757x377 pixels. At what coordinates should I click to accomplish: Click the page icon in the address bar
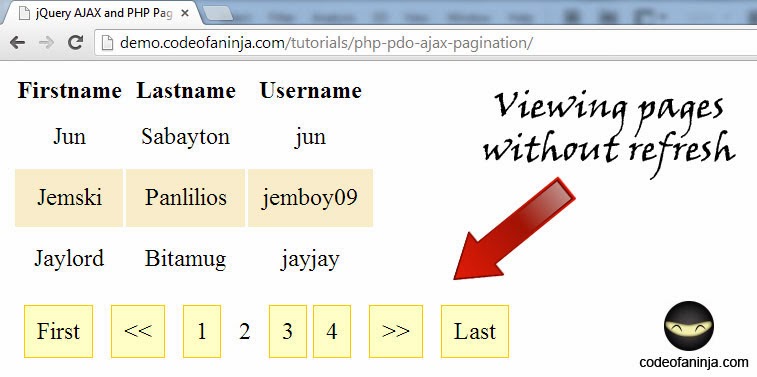107,43
